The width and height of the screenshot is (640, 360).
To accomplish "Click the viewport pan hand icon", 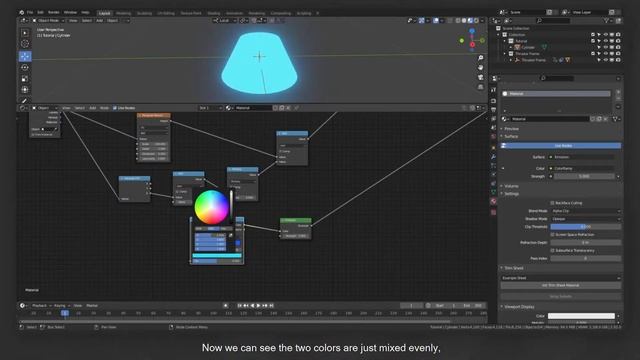I will click(x=480, y=67).
